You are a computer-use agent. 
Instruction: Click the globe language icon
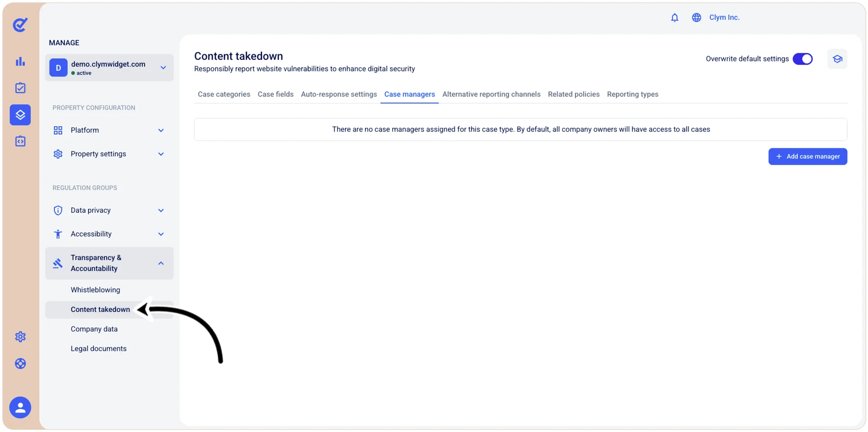[696, 18]
